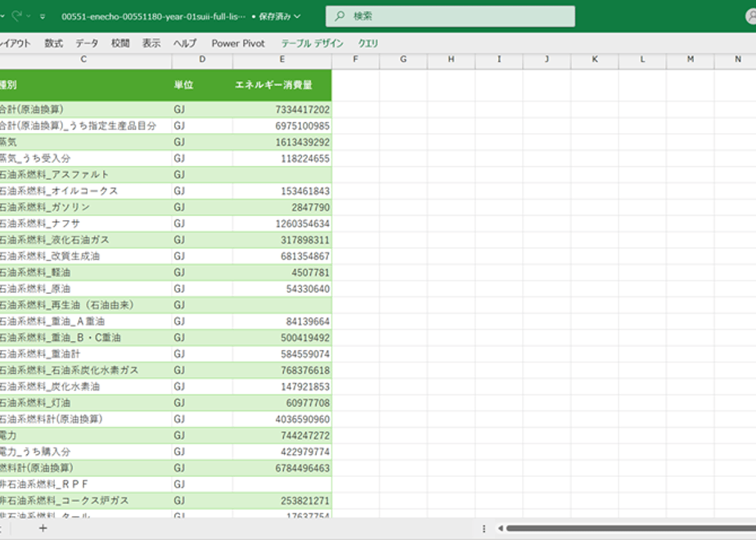756x540 pixels.
Task: Click the horizontal scrollbar thumb
Action: pyautogui.click(x=631, y=529)
